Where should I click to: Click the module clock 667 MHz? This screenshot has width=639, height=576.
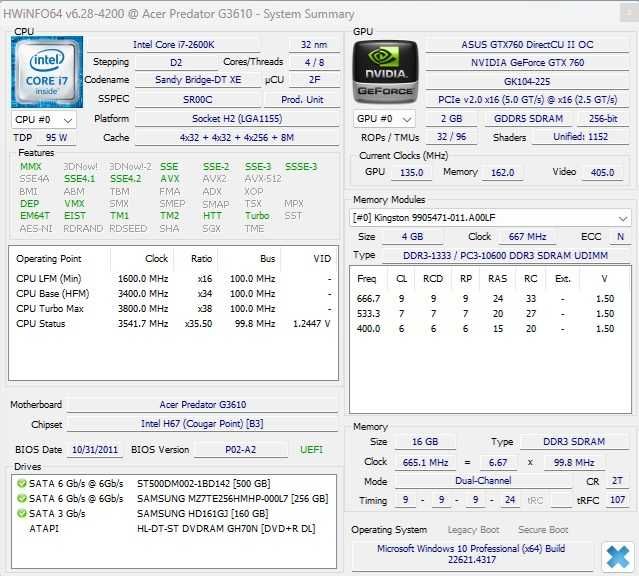[x=527, y=237]
